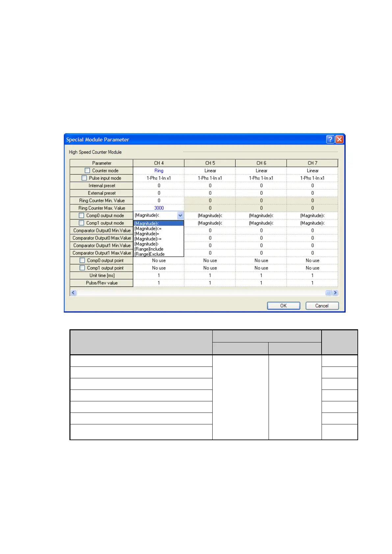Confirm settings with the OK button
The width and height of the screenshot is (392, 554).
tap(283, 306)
